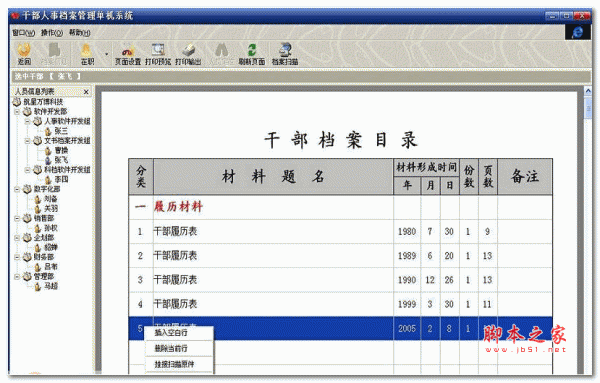Select person 吕布 in the tree
600x383 pixels.
click(x=51, y=267)
